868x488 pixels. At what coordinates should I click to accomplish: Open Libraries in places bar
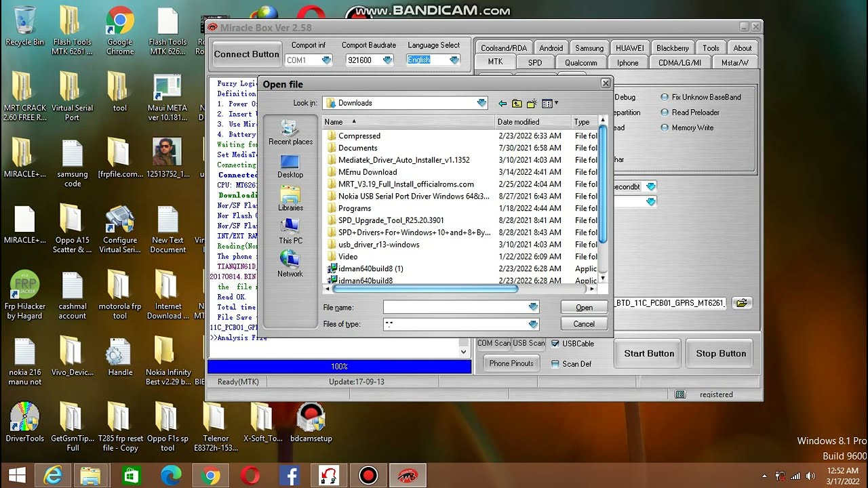tap(290, 199)
